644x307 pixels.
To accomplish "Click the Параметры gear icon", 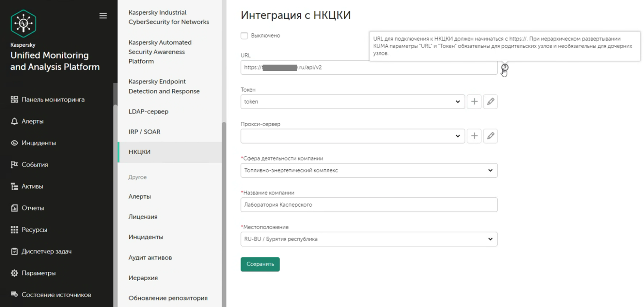I will (14, 273).
